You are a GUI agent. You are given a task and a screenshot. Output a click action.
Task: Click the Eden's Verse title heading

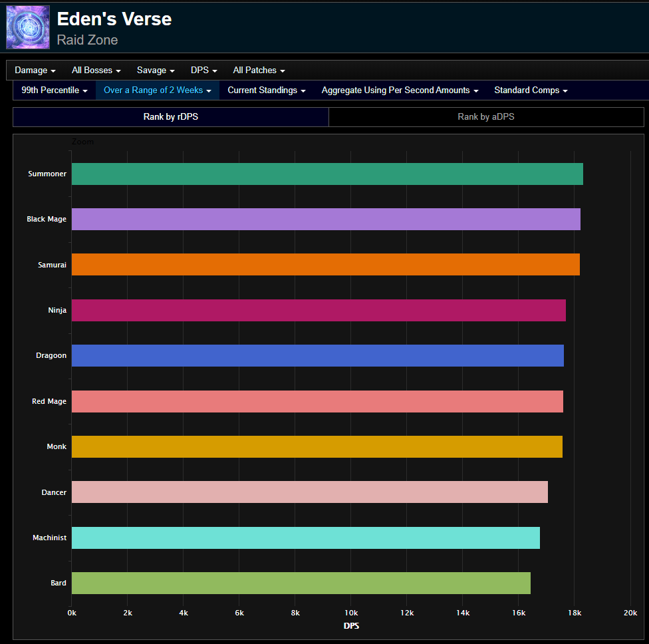(114, 19)
